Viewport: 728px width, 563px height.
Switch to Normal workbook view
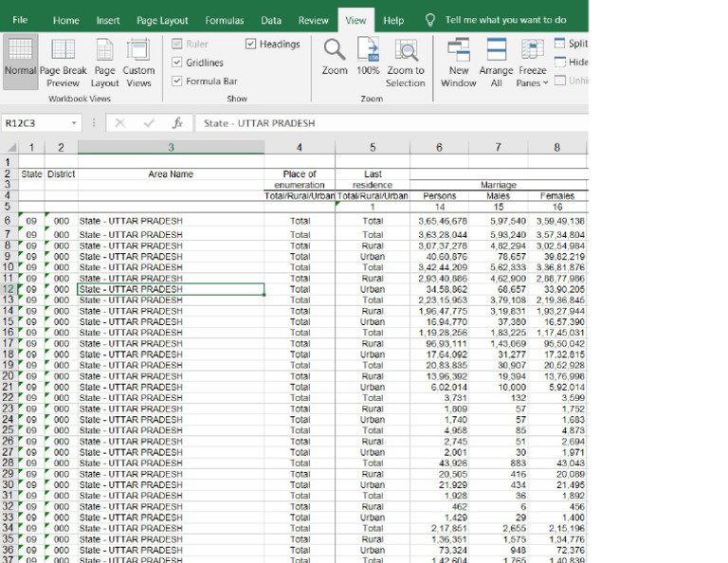(x=20, y=62)
